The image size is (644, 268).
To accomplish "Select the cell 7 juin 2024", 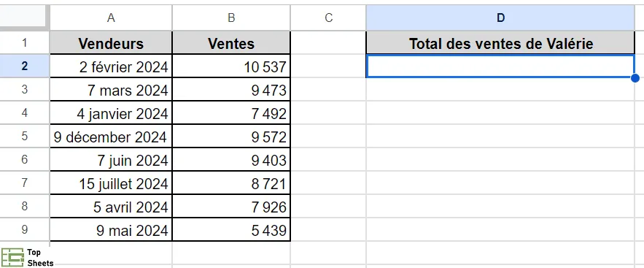I will point(111,159).
